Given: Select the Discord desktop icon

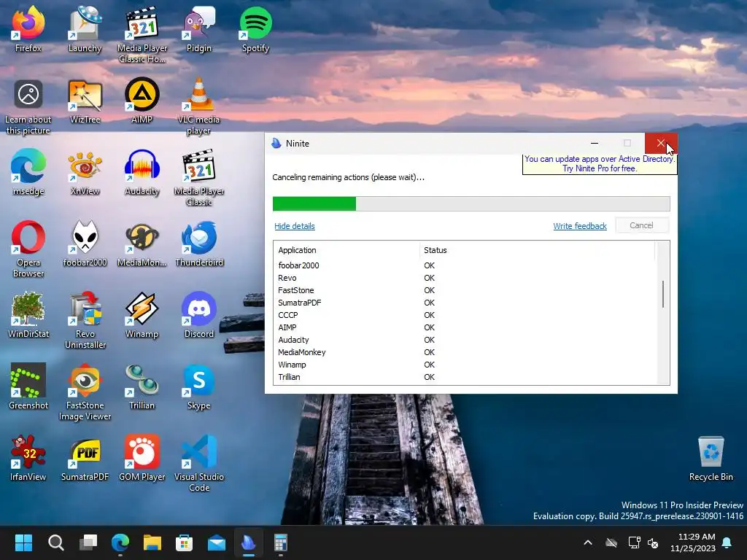Looking at the screenshot, I should click(x=198, y=315).
